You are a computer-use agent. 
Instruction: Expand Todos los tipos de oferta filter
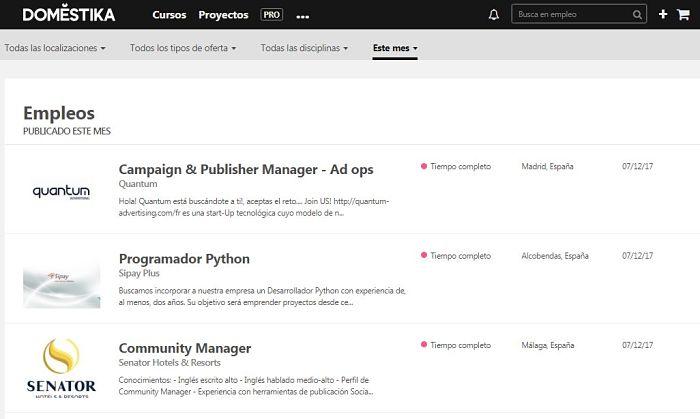(x=183, y=48)
